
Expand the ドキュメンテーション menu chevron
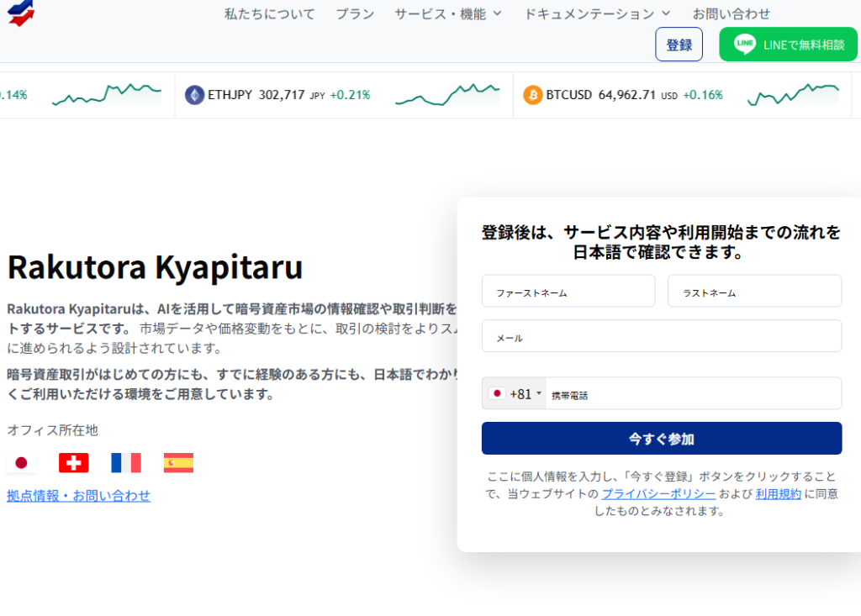click(x=666, y=13)
